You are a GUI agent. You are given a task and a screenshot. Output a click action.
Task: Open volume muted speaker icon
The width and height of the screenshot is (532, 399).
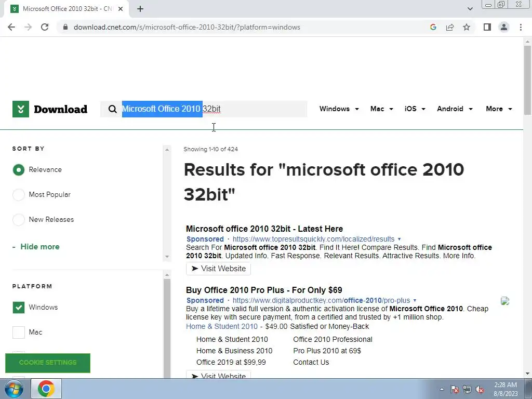[x=480, y=389]
